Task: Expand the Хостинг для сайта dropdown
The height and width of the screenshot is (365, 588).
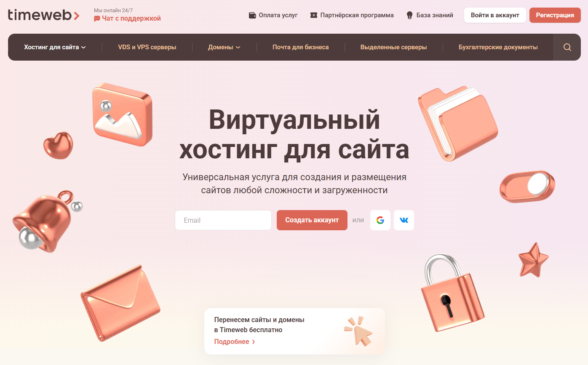Action: (55, 47)
